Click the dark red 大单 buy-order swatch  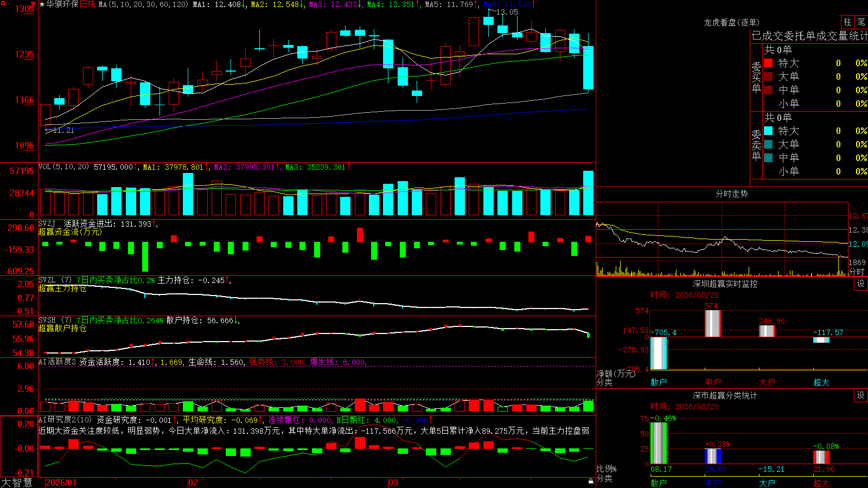[x=768, y=76]
